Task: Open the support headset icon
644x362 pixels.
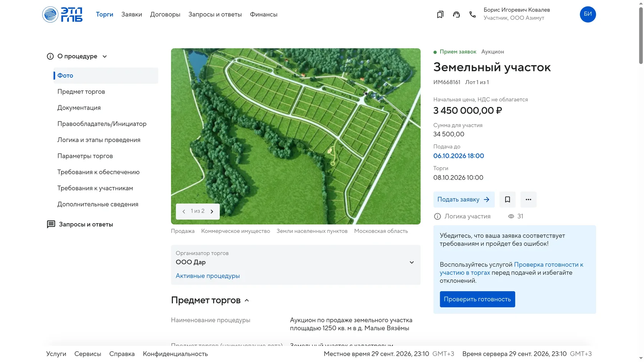Action: pos(456,15)
